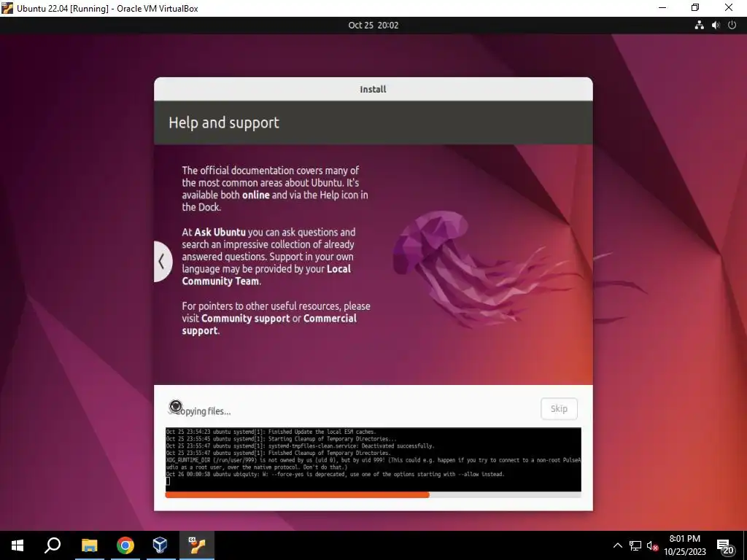Image resolution: width=747 pixels, height=560 pixels.
Task: Click the Install window title bar
Action: 373,89
